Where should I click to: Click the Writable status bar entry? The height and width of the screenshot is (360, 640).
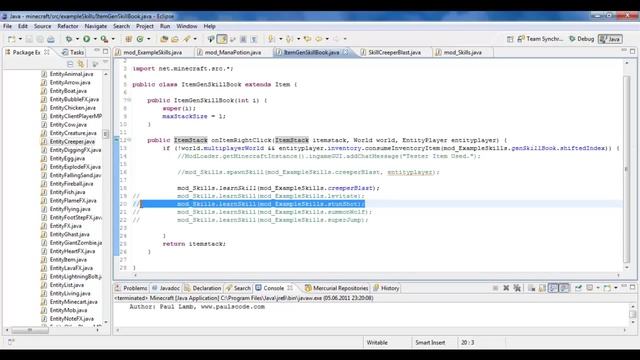[x=377, y=342]
